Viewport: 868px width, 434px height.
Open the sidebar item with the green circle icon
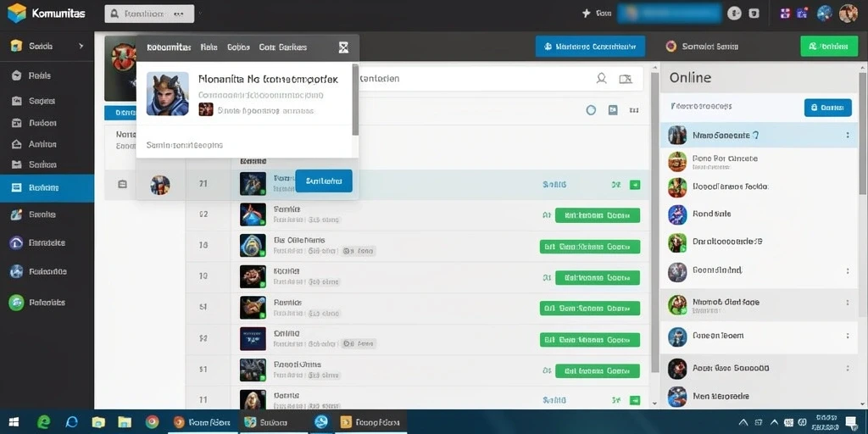pyautogui.click(x=47, y=303)
